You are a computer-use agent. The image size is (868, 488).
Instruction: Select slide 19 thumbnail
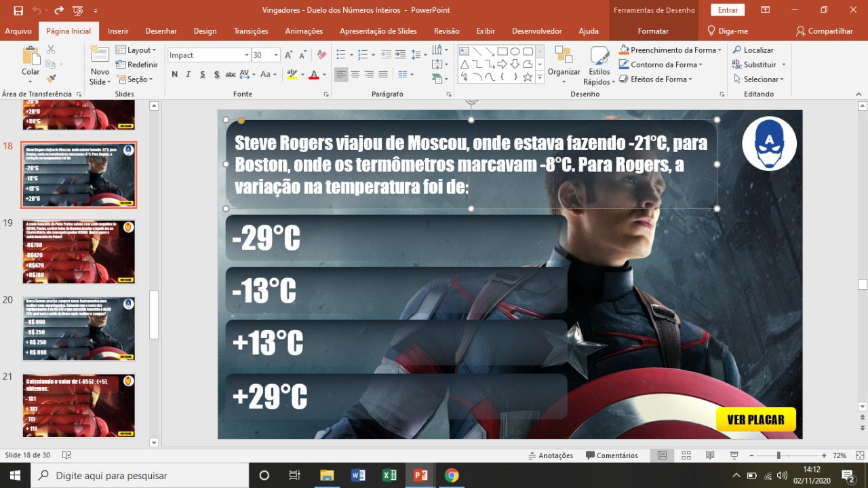pyautogui.click(x=79, y=252)
